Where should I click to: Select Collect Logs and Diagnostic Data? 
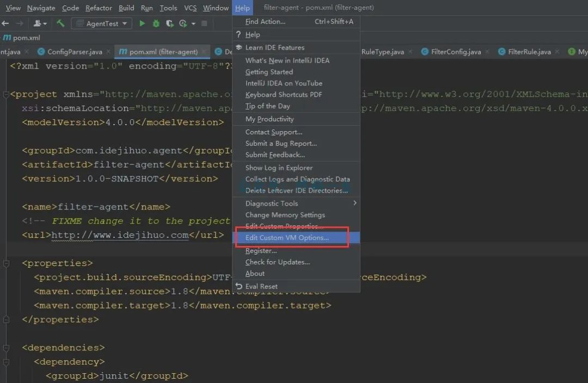(x=296, y=179)
